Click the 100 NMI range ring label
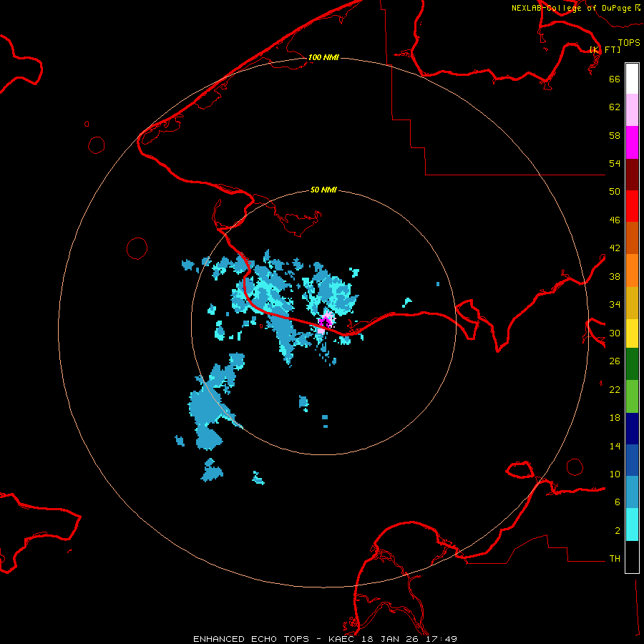 pyautogui.click(x=323, y=57)
